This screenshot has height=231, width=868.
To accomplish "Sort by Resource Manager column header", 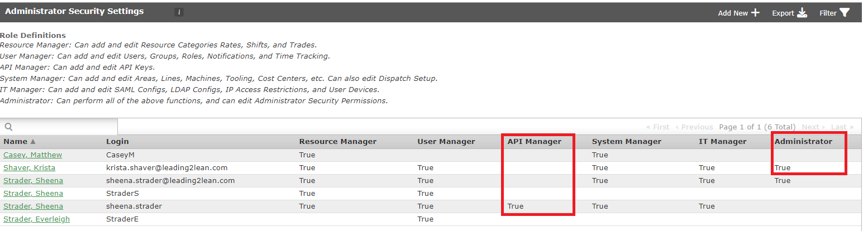I will click(337, 142).
